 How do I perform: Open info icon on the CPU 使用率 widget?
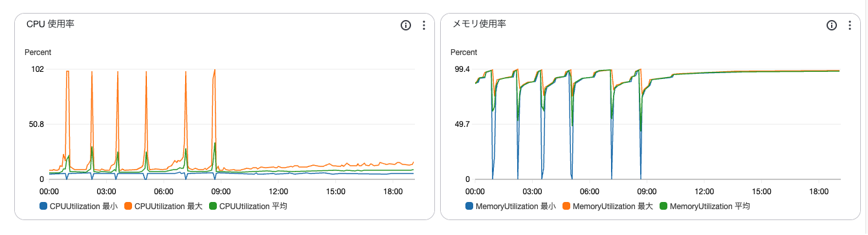[x=406, y=25]
